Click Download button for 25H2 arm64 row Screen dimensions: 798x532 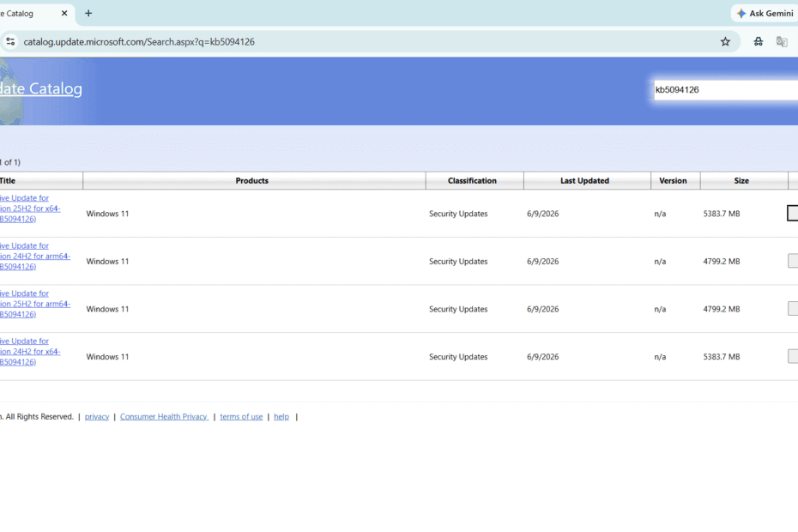pyautogui.click(x=792, y=309)
